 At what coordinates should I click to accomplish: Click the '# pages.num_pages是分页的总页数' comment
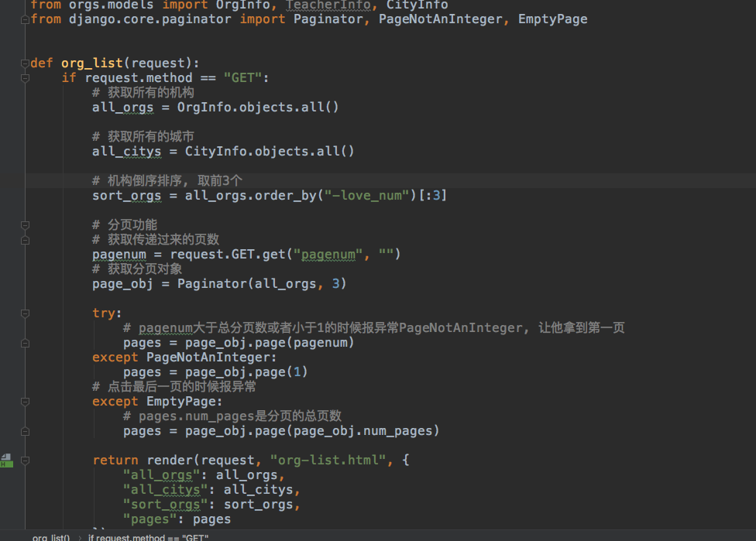click(232, 416)
